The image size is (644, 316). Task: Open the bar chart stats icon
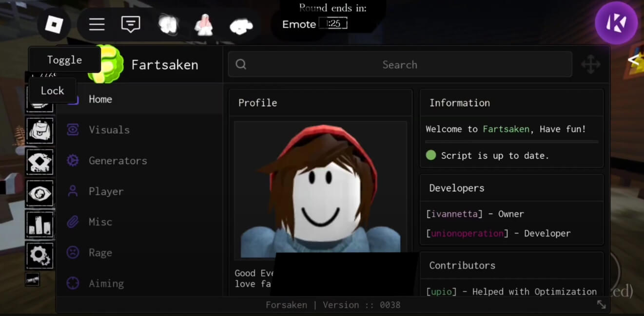(40, 224)
